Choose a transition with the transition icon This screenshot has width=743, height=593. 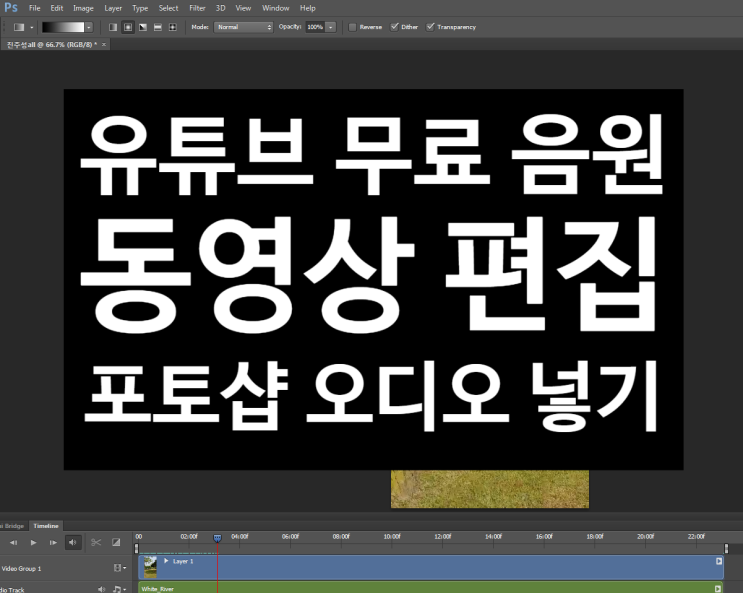click(116, 542)
